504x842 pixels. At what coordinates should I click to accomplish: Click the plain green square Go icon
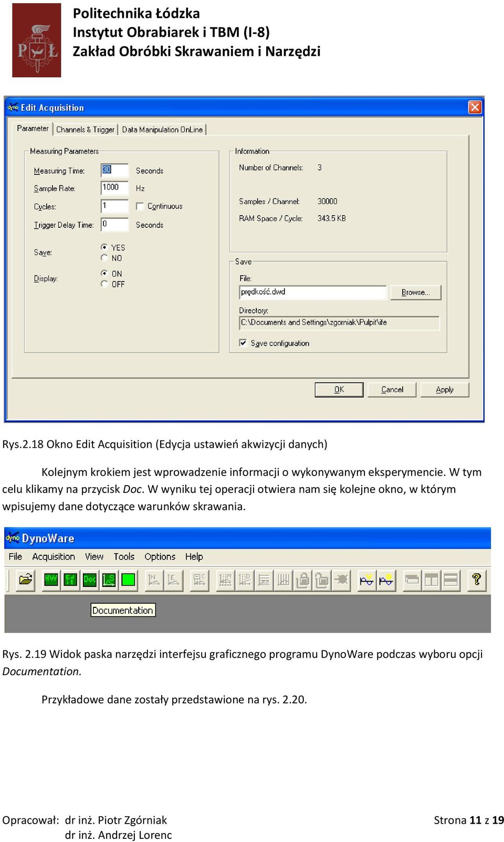pyautogui.click(x=128, y=580)
